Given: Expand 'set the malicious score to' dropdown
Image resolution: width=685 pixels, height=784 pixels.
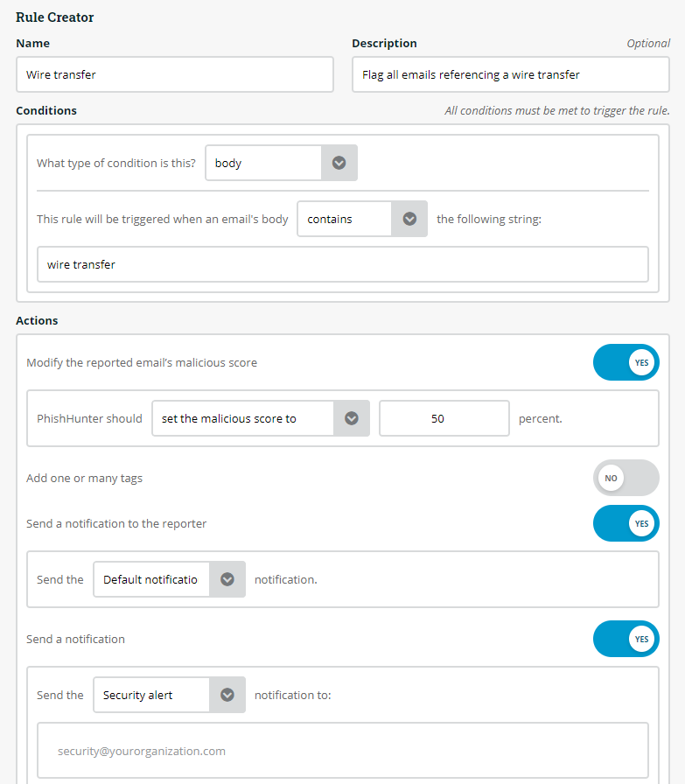Looking at the screenshot, I should point(242,418).
